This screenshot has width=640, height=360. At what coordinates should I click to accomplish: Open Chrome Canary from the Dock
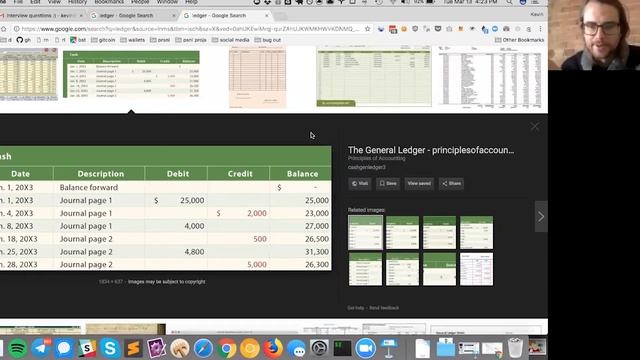coord(250,348)
